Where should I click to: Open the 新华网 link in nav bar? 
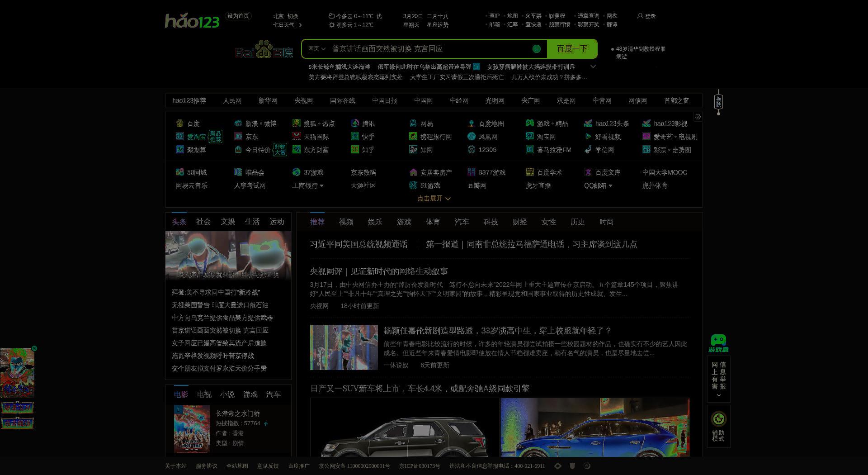pos(268,100)
